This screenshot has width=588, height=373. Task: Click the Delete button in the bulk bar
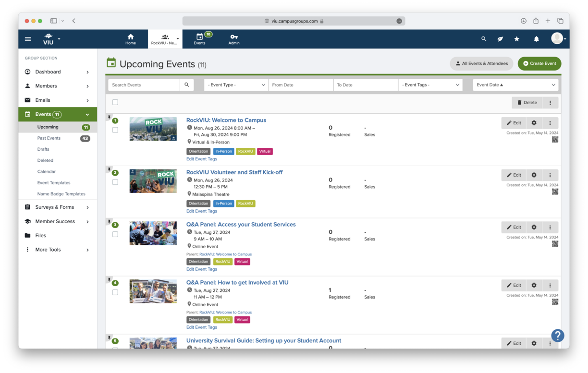click(x=527, y=102)
